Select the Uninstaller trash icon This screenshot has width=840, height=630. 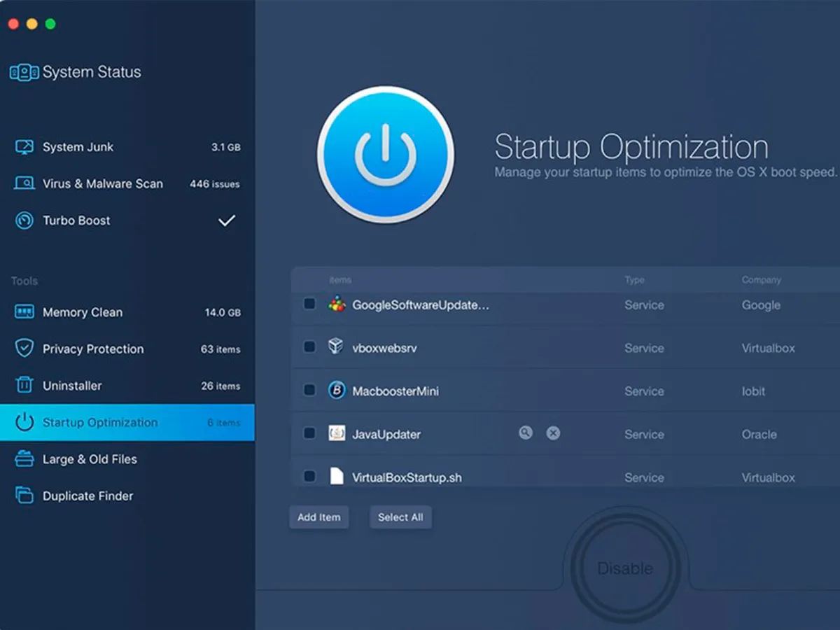24,385
